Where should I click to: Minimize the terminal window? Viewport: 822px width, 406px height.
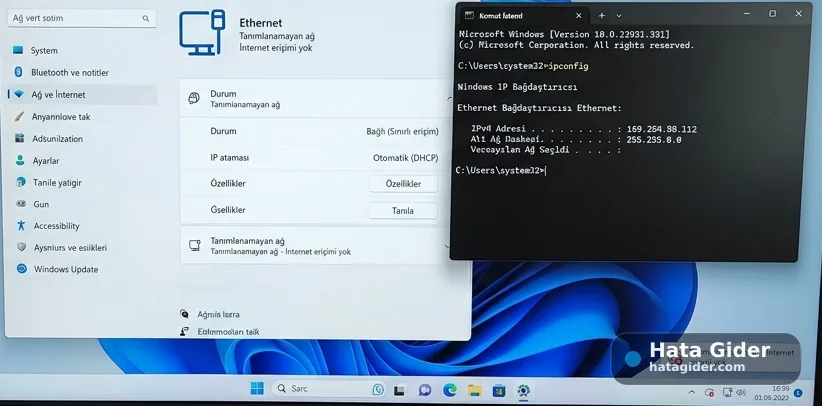point(745,14)
